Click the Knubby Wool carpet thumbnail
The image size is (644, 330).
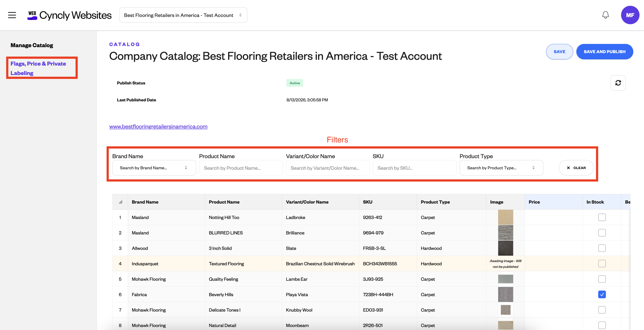pos(505,310)
